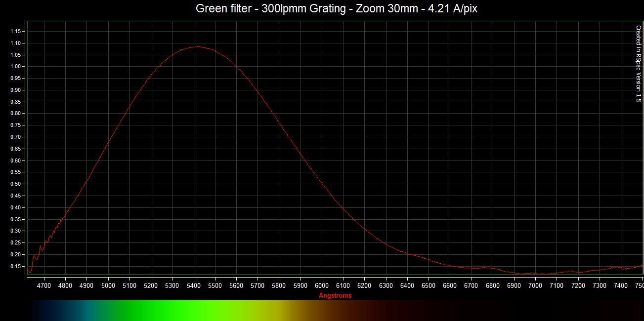Select the peak of the red spectrum curve

[197, 46]
